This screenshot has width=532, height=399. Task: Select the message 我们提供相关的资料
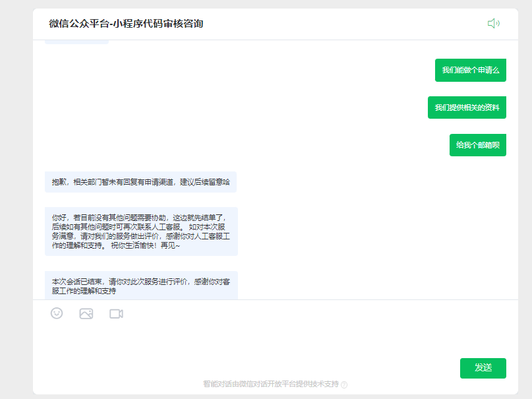click(467, 107)
